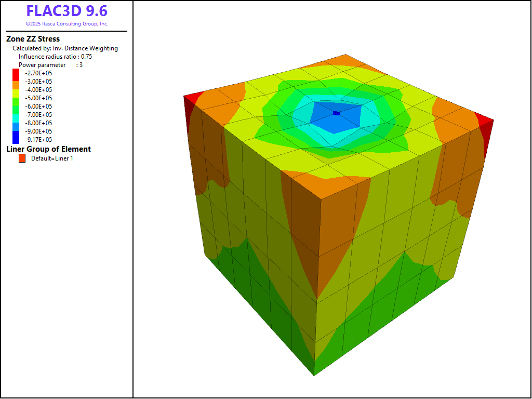Screen dimensions: 532x399
Task: Open the Itasca Consulting Group copyright line
Action: (x=67, y=24)
